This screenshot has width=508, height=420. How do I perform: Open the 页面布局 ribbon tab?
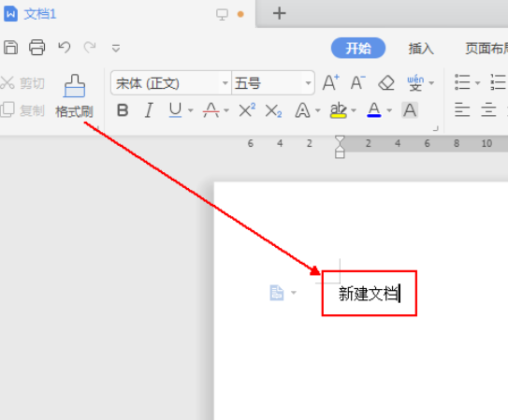coord(486,49)
